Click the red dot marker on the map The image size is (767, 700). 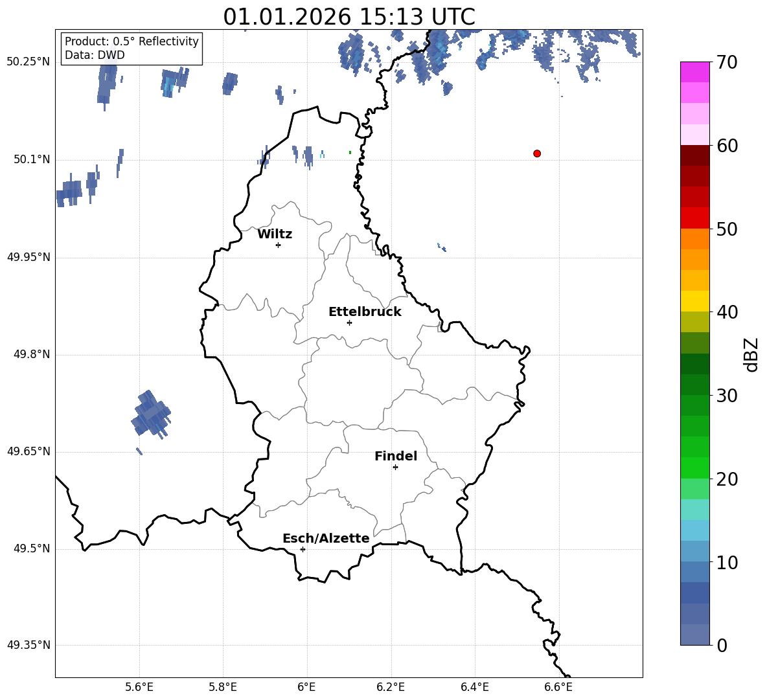click(x=537, y=153)
